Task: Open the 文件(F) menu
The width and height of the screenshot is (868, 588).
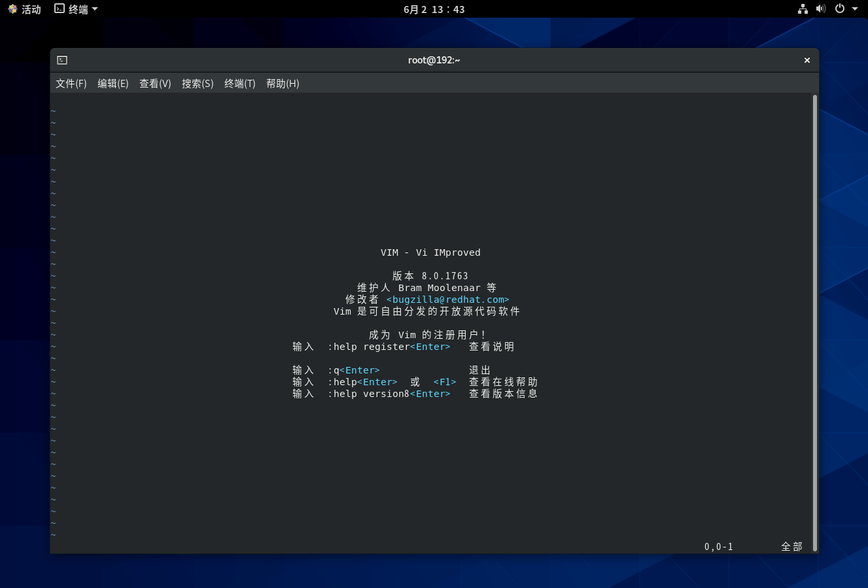Action: (71, 84)
